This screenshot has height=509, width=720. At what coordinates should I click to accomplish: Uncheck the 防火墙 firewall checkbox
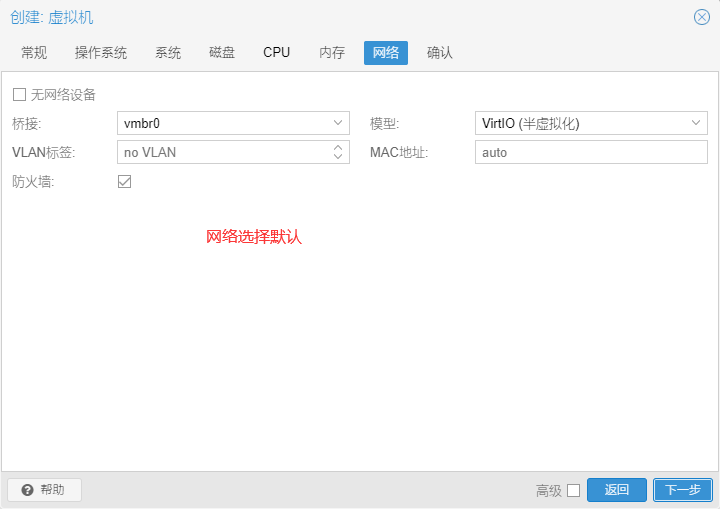[125, 181]
